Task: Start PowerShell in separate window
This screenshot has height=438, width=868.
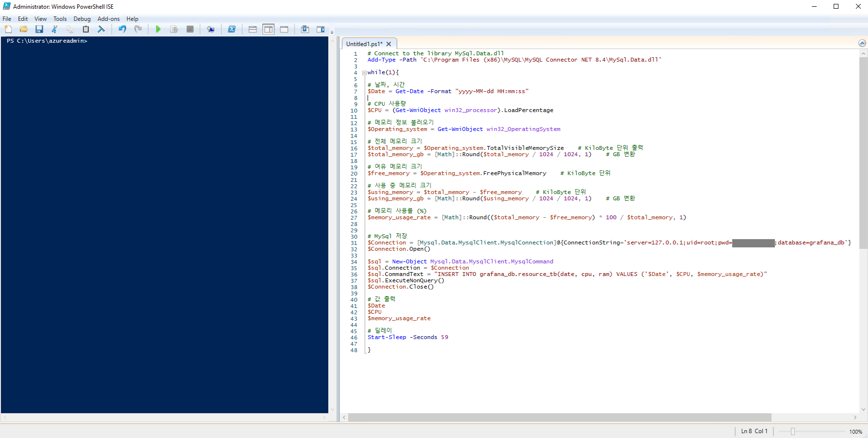Action: pyautogui.click(x=232, y=30)
